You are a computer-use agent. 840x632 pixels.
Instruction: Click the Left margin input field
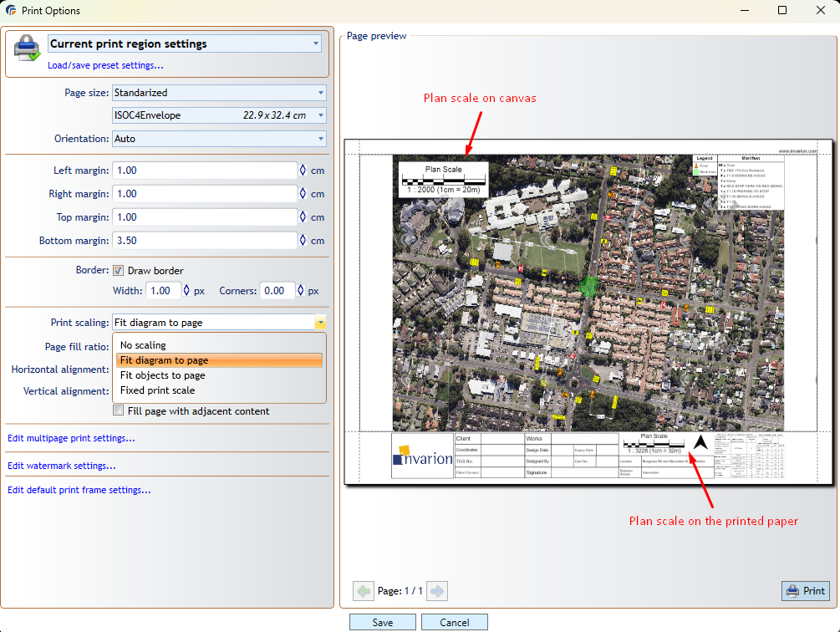205,171
